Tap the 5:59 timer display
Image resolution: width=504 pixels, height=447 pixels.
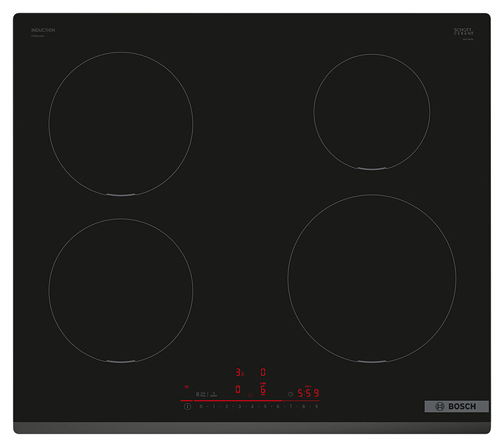pyautogui.click(x=309, y=393)
